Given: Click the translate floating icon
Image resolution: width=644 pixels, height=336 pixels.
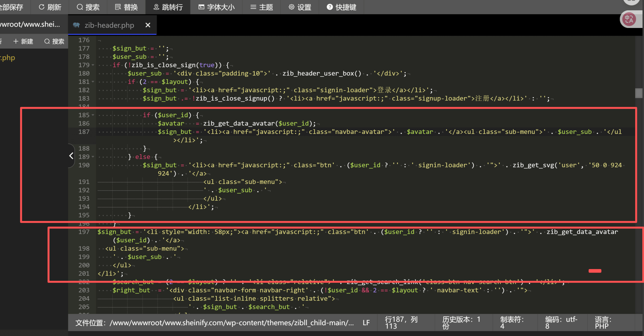Looking at the screenshot, I should [x=629, y=19].
